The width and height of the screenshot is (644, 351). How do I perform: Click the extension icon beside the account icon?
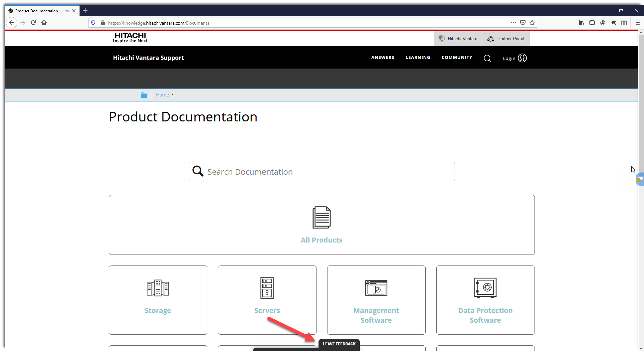(613, 23)
